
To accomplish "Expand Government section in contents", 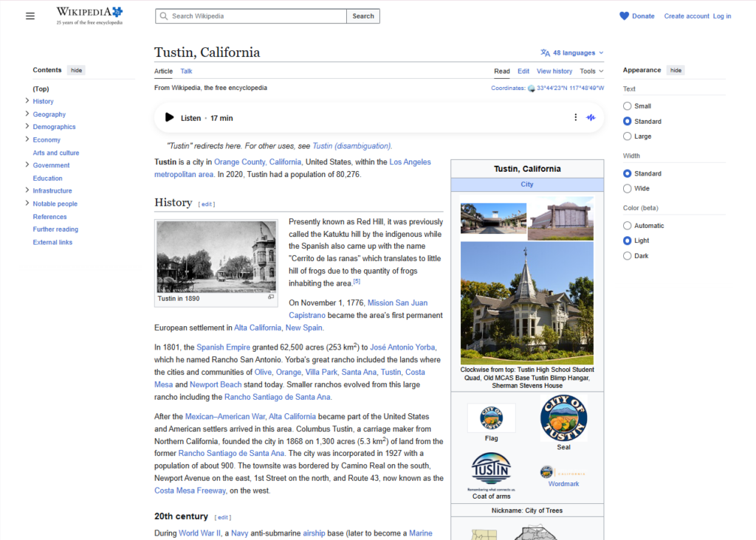I will coord(27,165).
